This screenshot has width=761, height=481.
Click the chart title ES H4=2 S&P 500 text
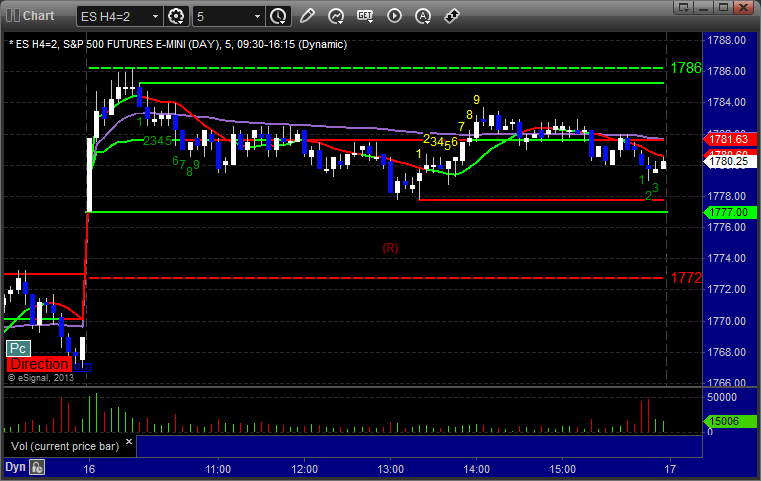178,44
